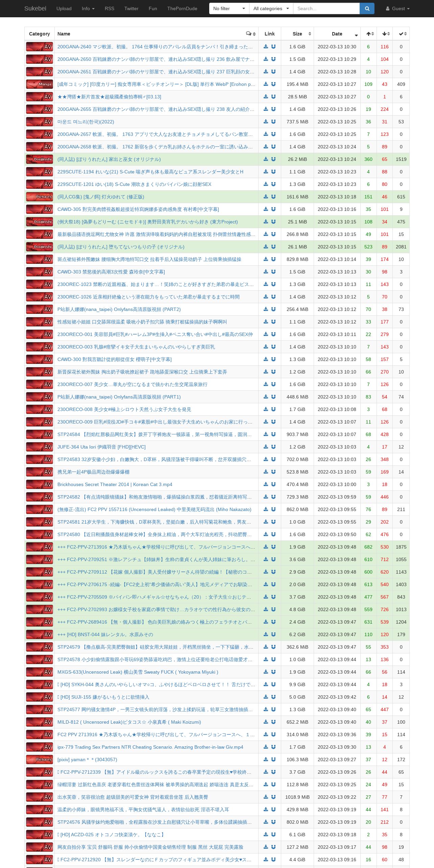This screenshot has width=434, height=868.
Task: Click the blue search magnifier button
Action: (367, 8)
